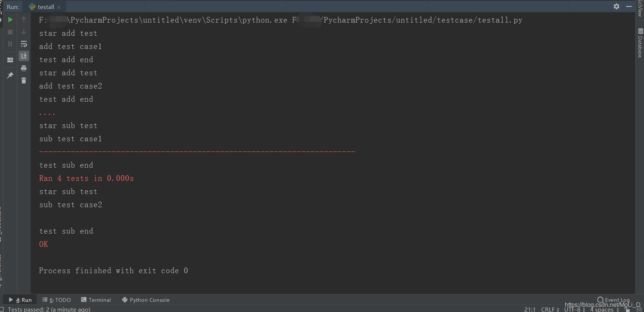Click the read-only lock icon
This screenshot has width=644, height=312.
[627, 309]
